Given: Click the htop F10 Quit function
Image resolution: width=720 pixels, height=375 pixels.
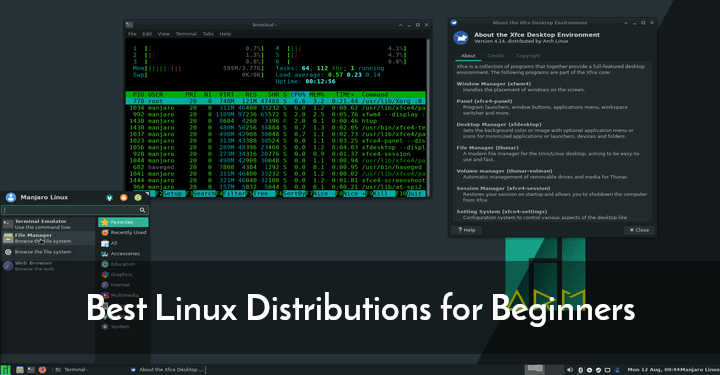Looking at the screenshot, I should 410,194.
